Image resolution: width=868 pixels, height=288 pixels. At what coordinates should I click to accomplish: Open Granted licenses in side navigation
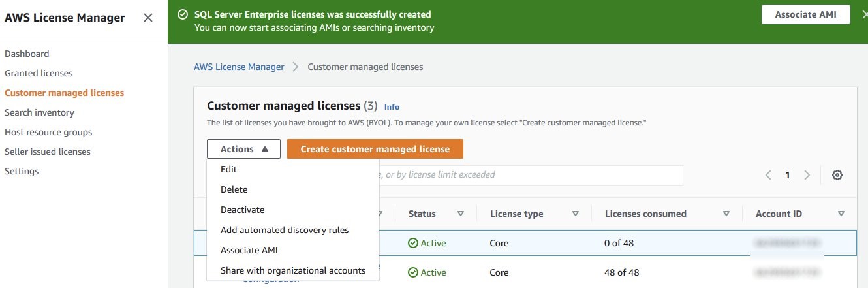click(39, 73)
